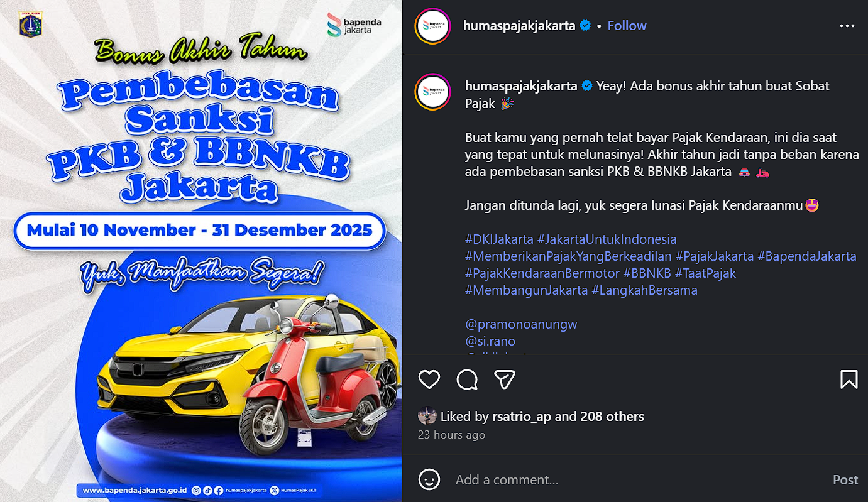868x502 pixels.
Task: Open comments via the speech bubble icon
Action: 467,379
